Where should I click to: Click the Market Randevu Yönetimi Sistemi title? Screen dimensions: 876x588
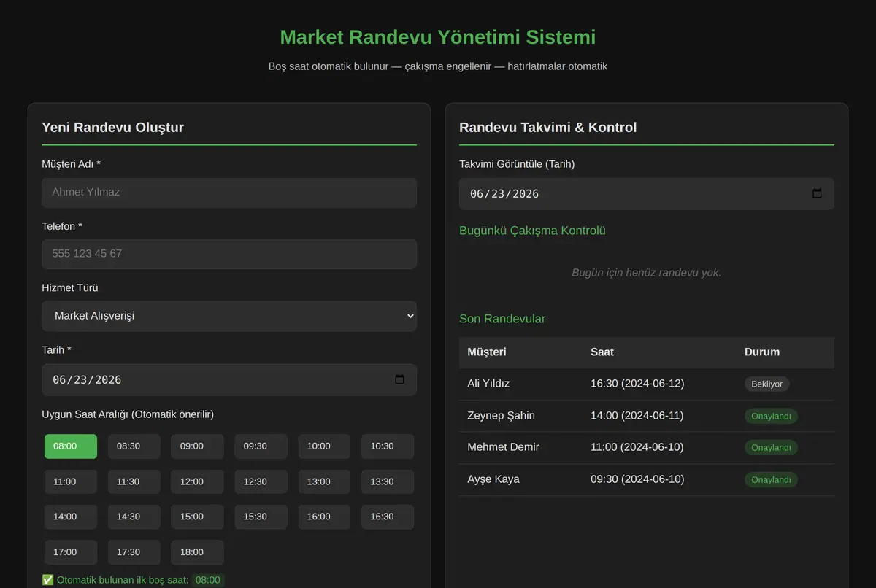click(438, 37)
